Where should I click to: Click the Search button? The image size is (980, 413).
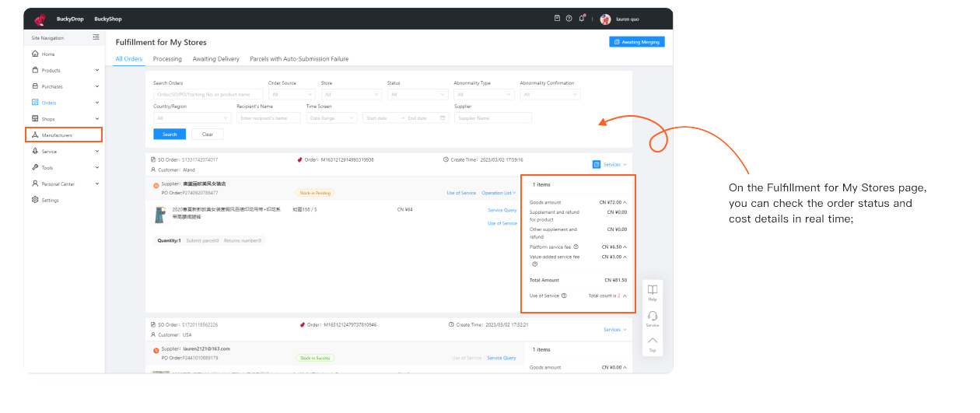pos(170,134)
